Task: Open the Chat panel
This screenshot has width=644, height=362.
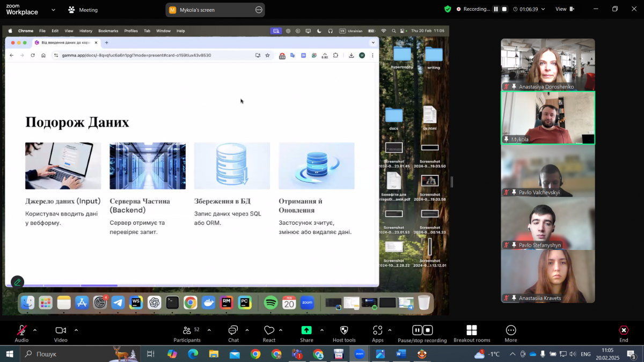Action: 233,330
